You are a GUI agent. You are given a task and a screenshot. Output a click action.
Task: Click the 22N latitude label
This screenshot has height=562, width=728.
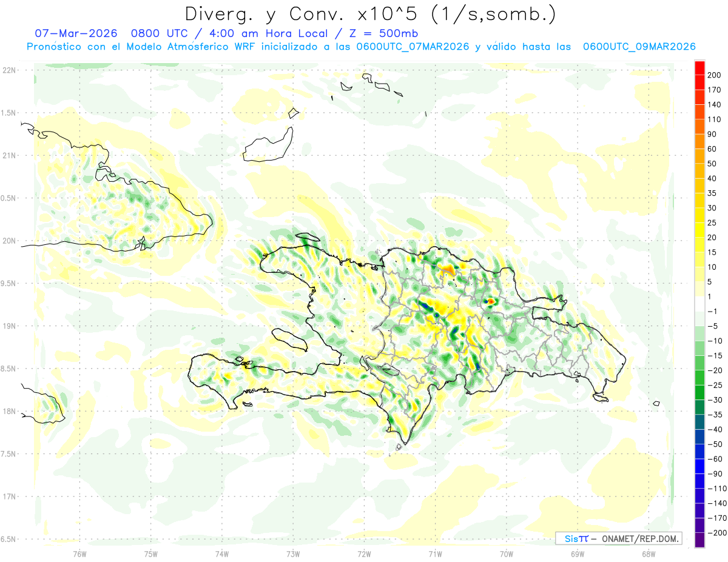pos(8,70)
